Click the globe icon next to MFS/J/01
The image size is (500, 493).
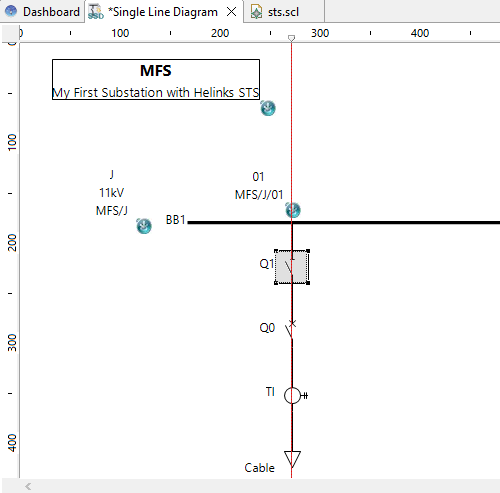coord(293,210)
